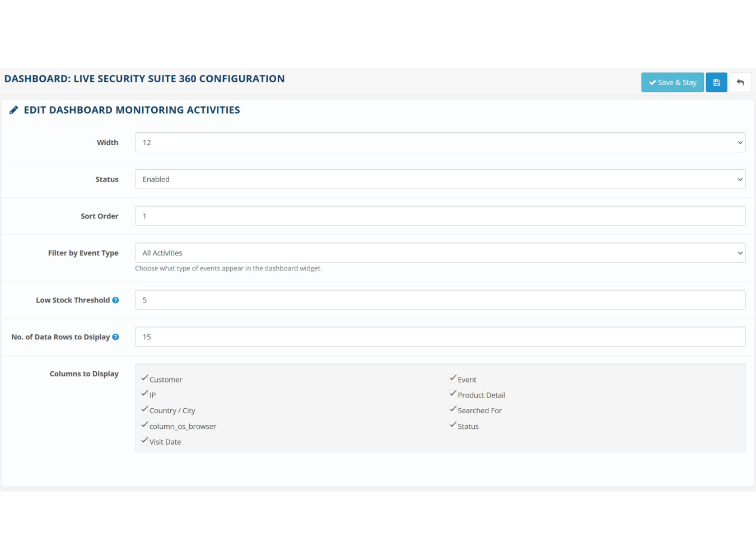
Task: Uncheck the Event column checkbox
Action: 452,379
